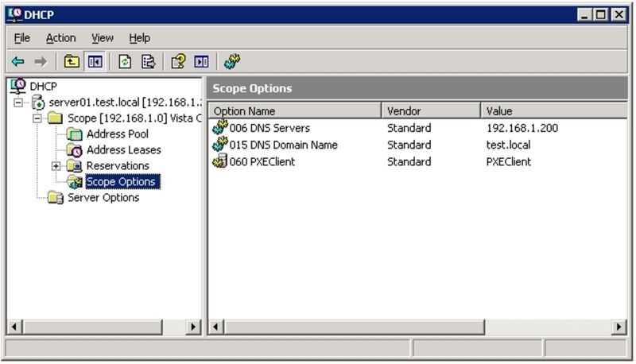The width and height of the screenshot is (636, 364).
Task: Select Scope Options in the tree
Action: tap(122, 181)
